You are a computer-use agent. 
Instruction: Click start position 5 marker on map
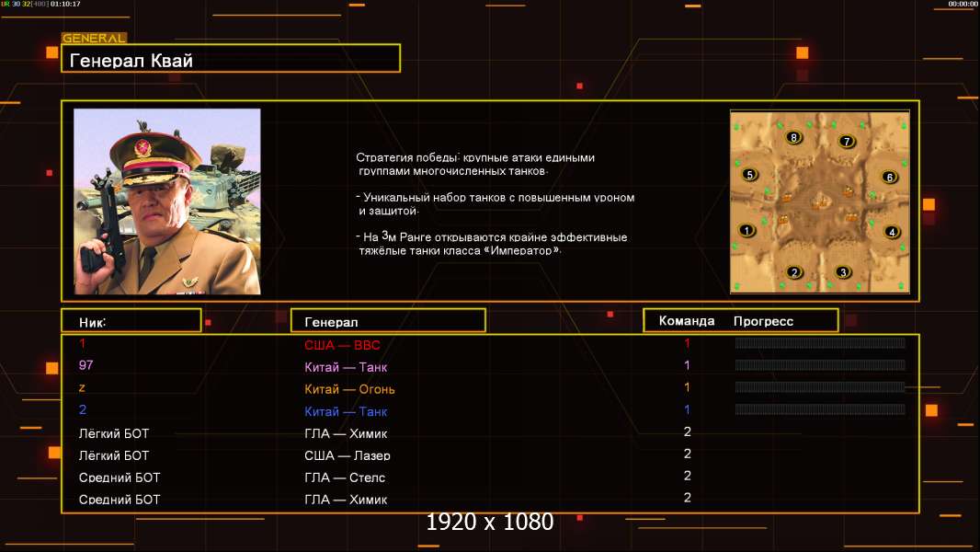click(x=749, y=175)
